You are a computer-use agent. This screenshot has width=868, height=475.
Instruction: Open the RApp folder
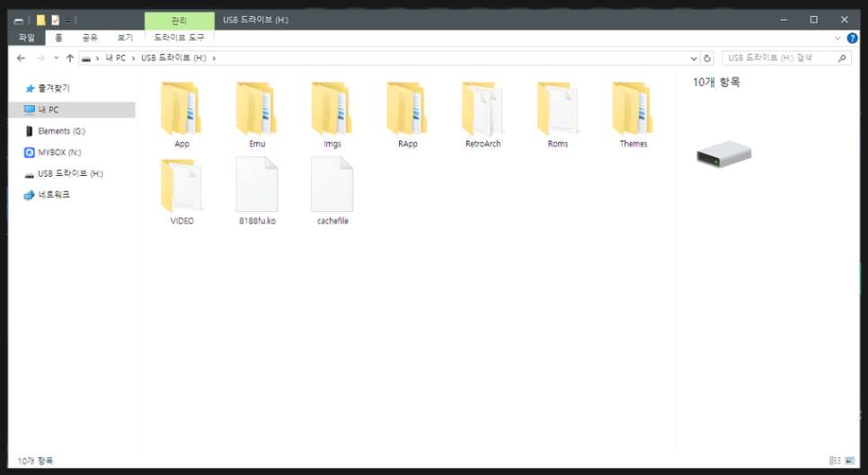407,115
